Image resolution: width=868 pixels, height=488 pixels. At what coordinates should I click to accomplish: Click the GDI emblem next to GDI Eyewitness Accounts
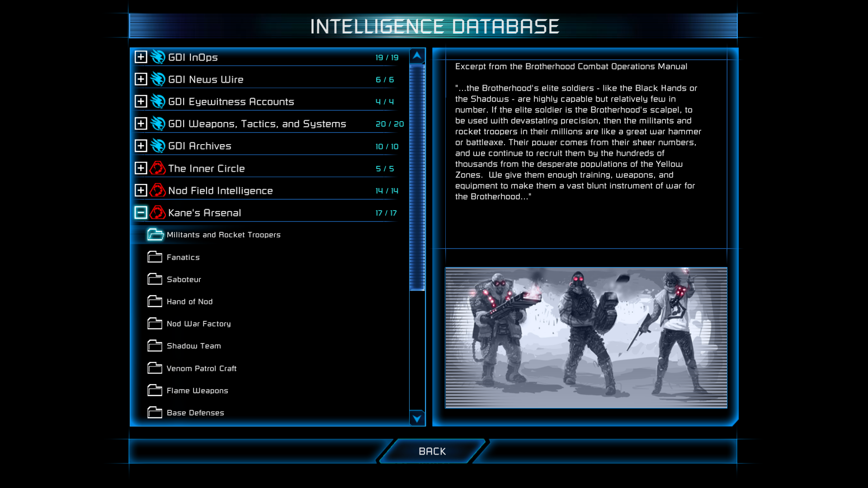point(158,101)
